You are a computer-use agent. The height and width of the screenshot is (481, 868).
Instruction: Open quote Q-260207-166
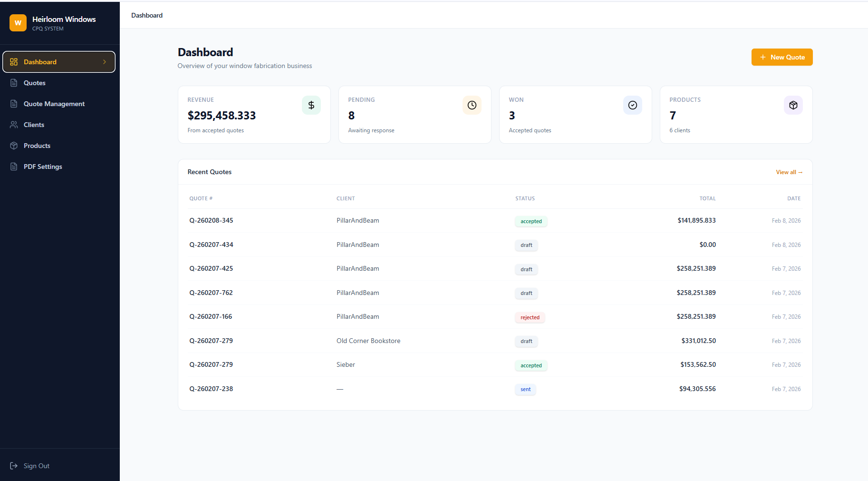click(211, 316)
